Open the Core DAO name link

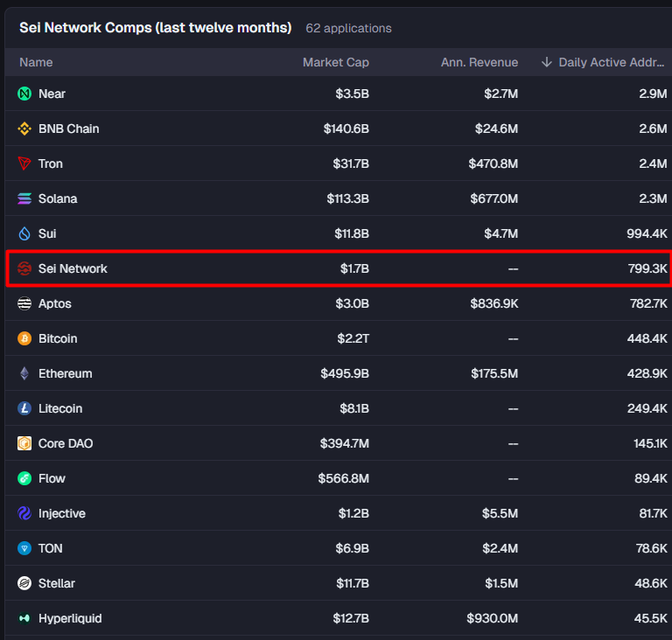click(x=66, y=443)
